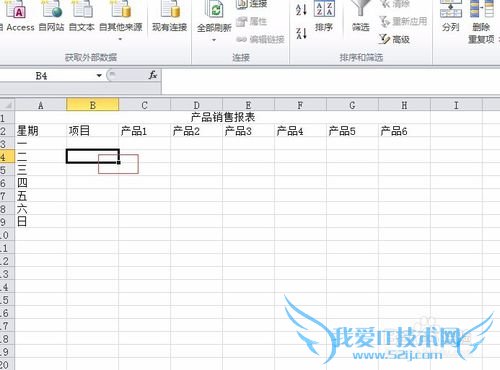
Task: Click cell A8 containing 六
Action: click(41, 209)
